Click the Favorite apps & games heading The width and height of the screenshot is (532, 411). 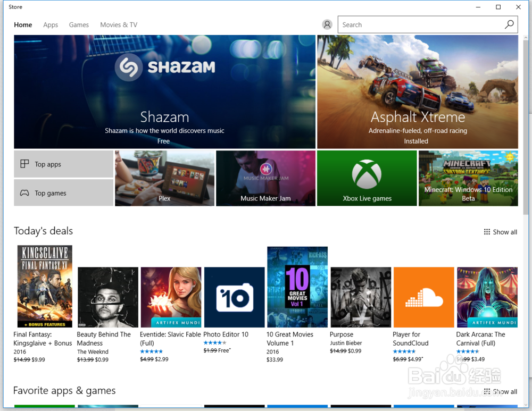click(64, 391)
